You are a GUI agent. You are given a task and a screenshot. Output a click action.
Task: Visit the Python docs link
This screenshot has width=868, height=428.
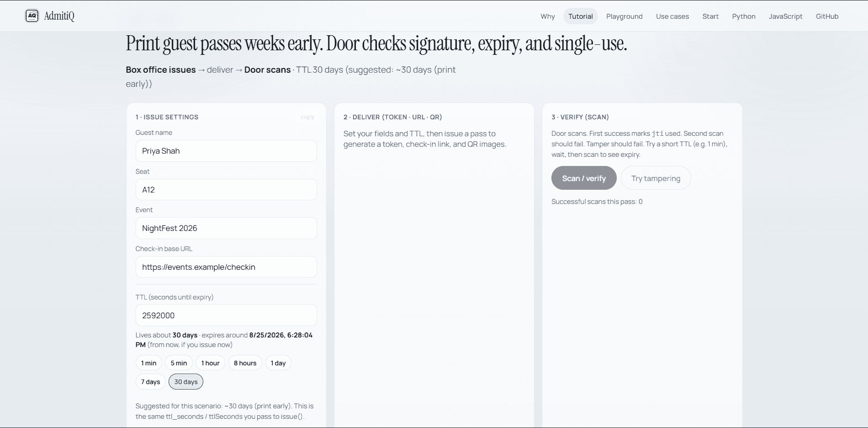coord(743,16)
